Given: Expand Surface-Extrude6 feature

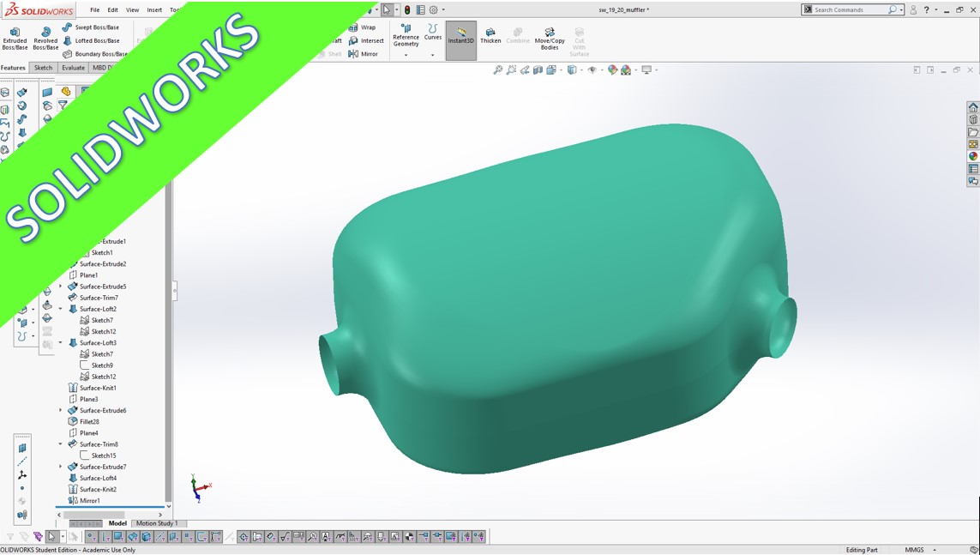Looking at the screenshot, I should coord(61,411).
